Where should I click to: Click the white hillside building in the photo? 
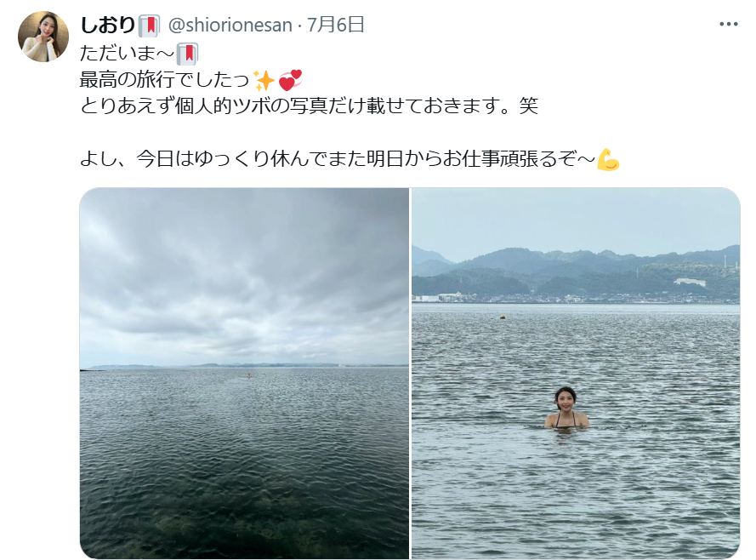click(x=691, y=282)
